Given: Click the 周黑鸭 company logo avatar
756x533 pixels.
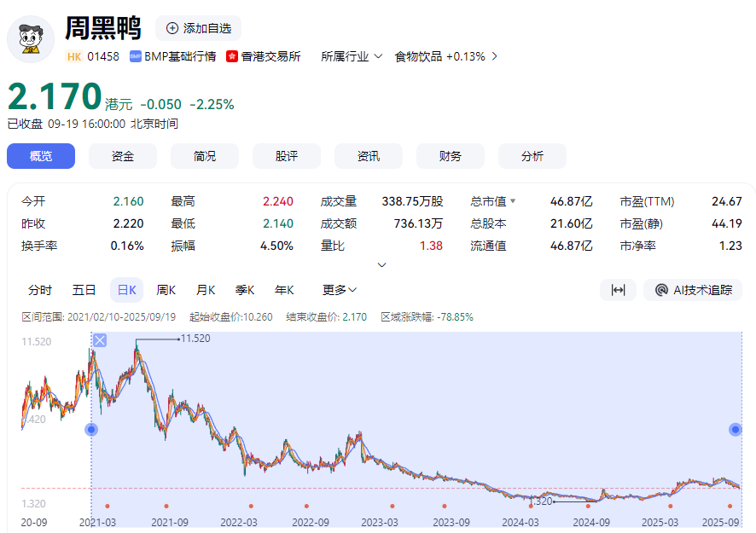Looking at the screenshot, I should [31, 39].
